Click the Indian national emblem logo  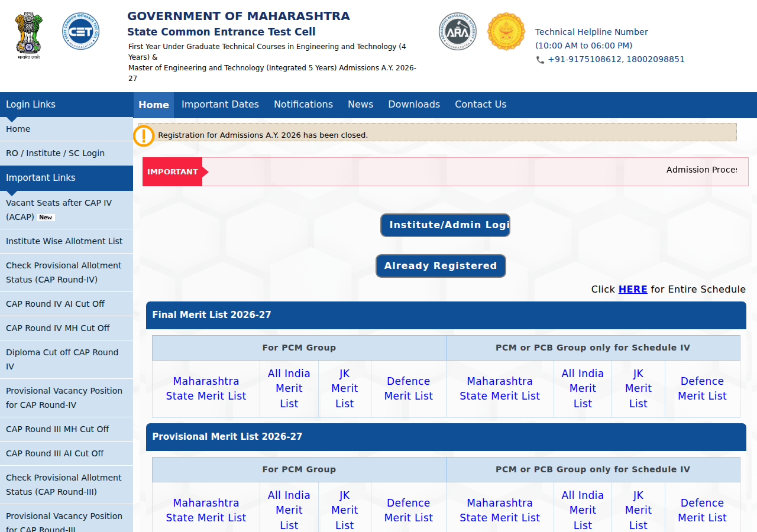(x=28, y=36)
